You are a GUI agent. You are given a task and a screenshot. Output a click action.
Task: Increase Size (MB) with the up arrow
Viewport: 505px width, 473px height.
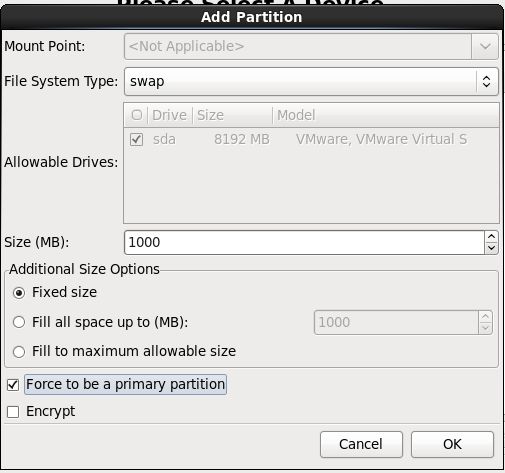tap(491, 237)
